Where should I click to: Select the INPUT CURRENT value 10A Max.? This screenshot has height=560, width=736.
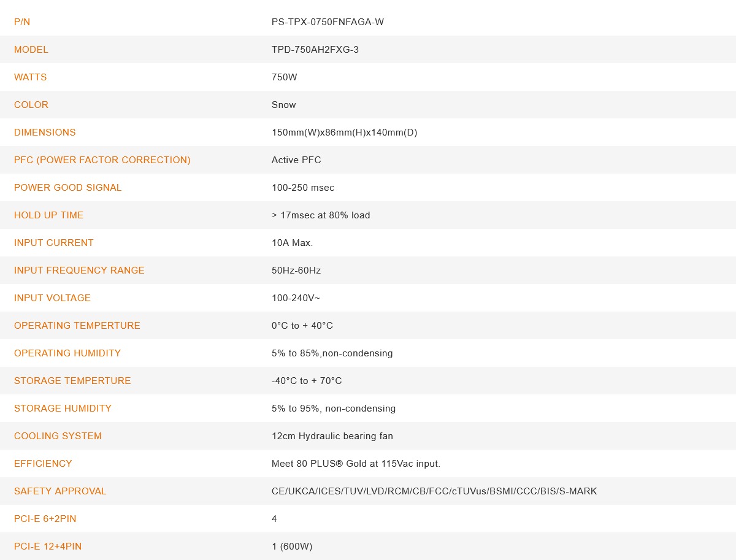[293, 243]
